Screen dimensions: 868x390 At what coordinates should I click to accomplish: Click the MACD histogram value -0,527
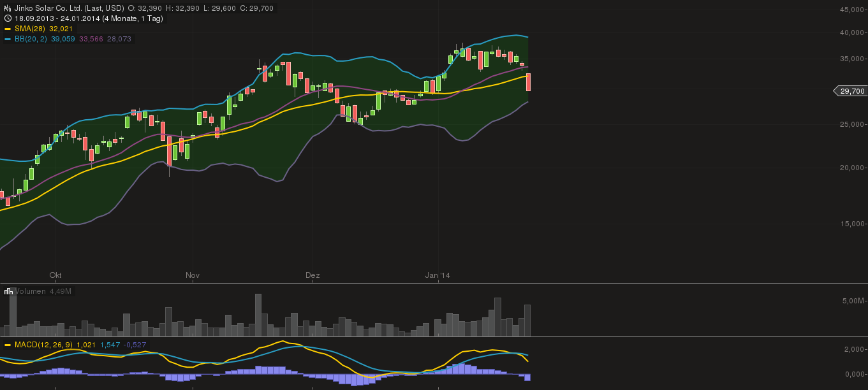tap(135, 345)
